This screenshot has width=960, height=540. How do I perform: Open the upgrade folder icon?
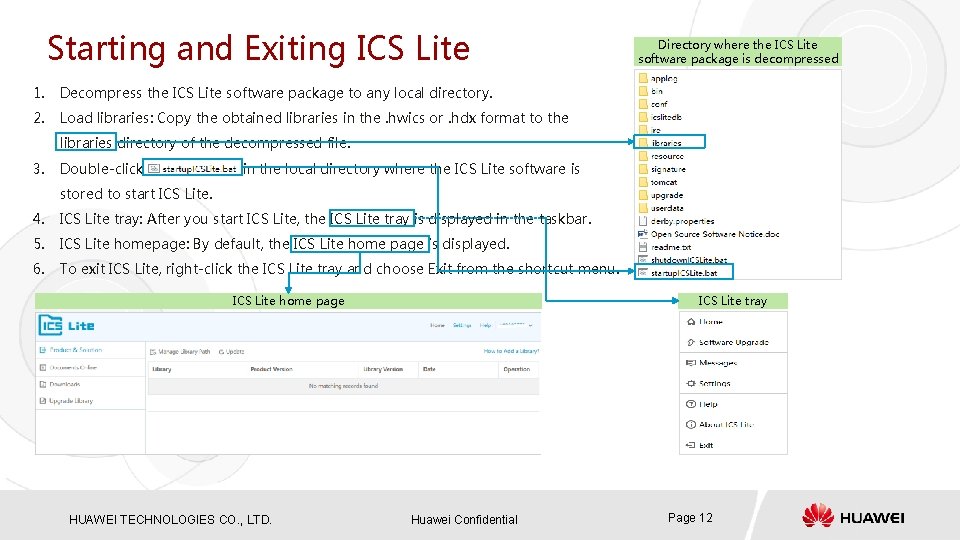pyautogui.click(x=643, y=195)
